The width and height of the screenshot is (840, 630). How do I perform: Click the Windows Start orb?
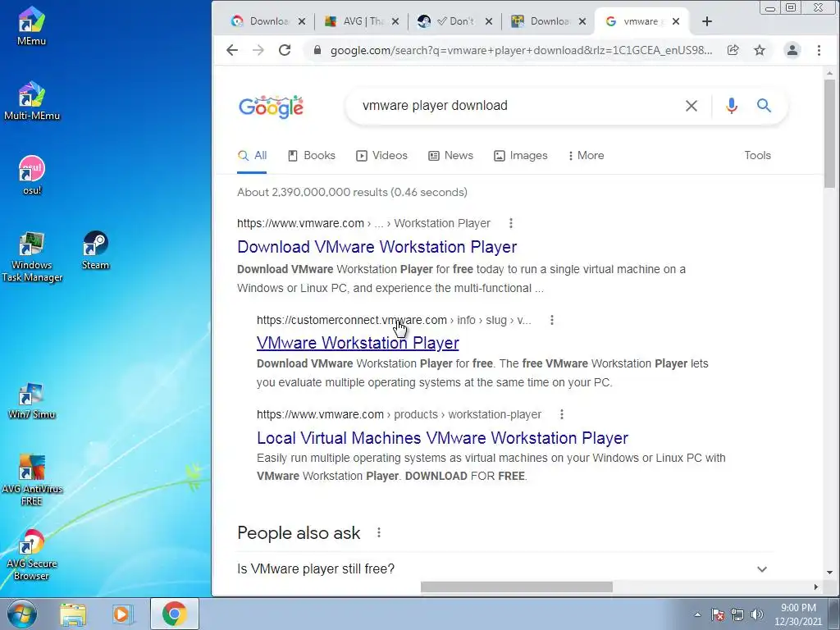click(x=22, y=614)
